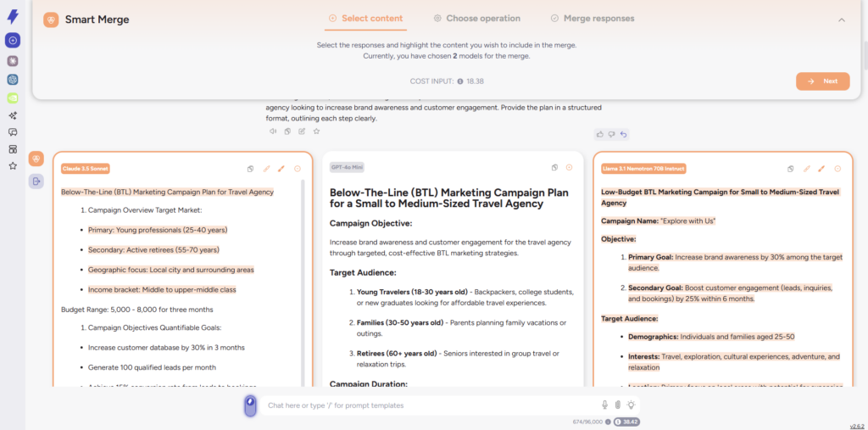Click the token count info icon
This screenshot has height=430, width=868.
[x=608, y=422]
